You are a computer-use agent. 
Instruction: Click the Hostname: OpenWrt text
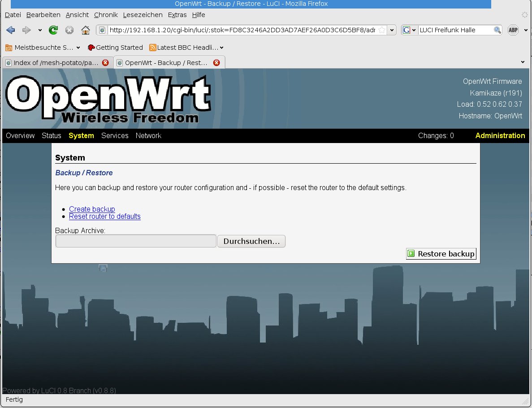pos(490,116)
